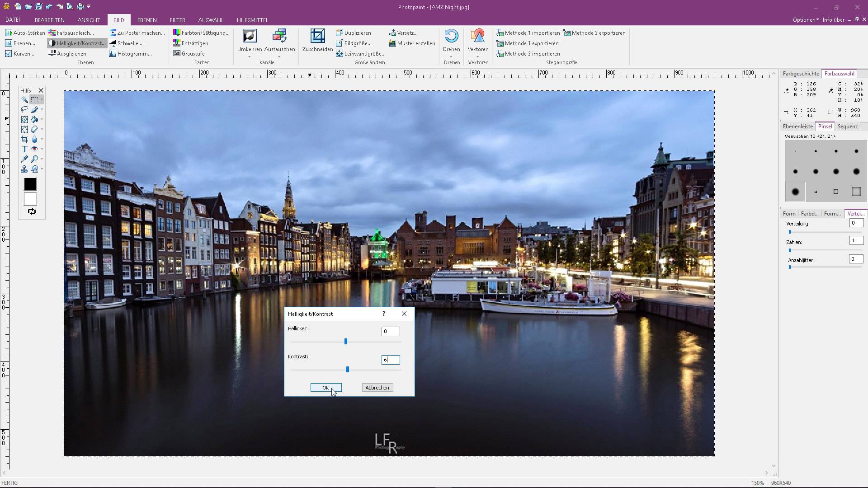Confirm brightness settings with OK
This screenshot has height=488, width=868.
(326, 388)
